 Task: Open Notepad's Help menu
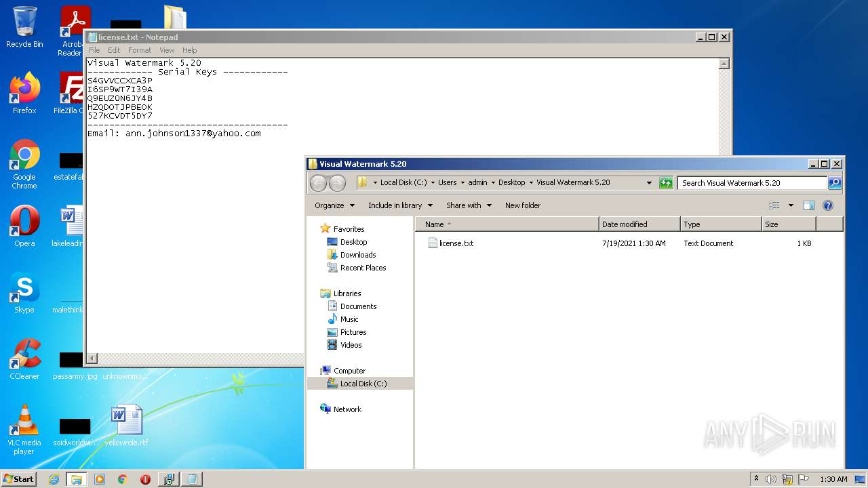[x=189, y=50]
